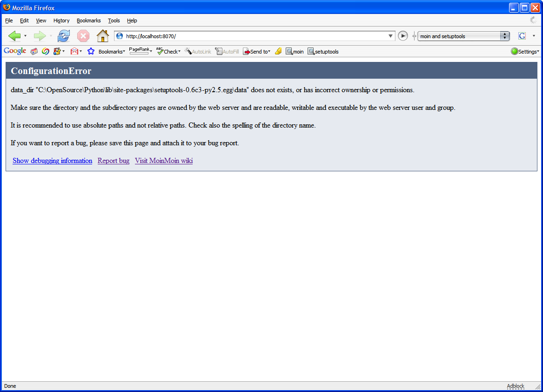Toggle the moin search word button

click(x=295, y=51)
